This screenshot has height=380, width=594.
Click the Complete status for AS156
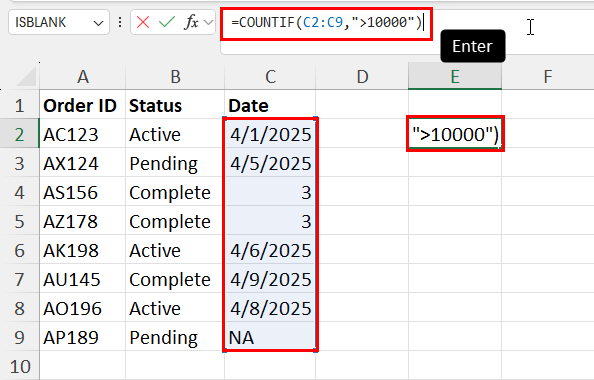point(175,192)
